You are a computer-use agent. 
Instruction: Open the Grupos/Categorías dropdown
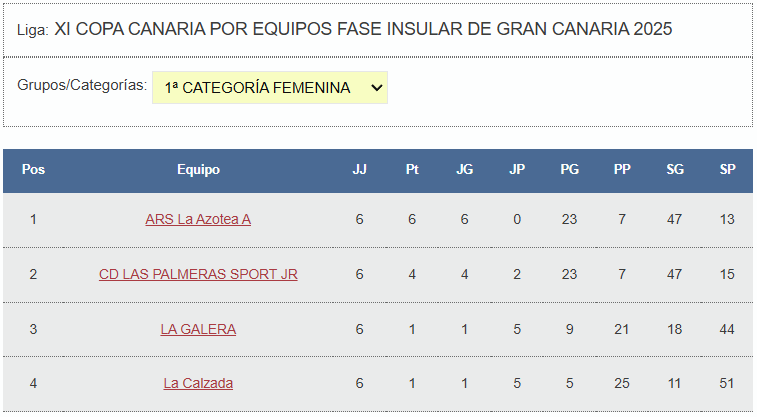point(269,88)
